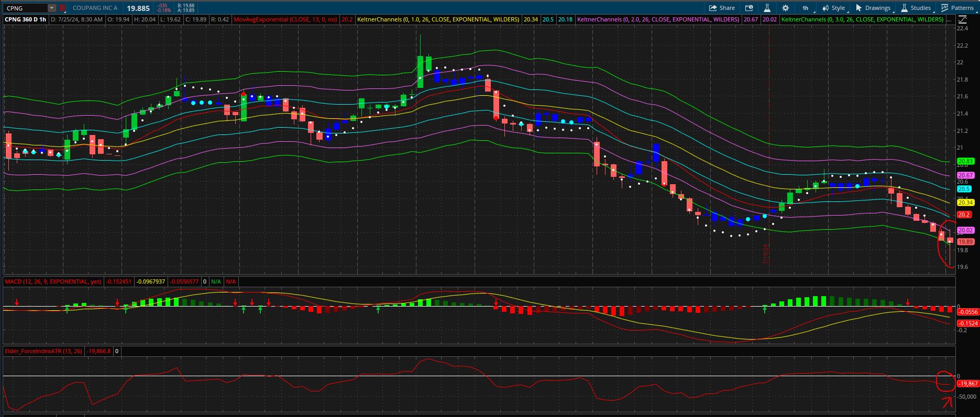Open the Drawings menu
Viewport: 980px width, 417px height.
(873, 8)
